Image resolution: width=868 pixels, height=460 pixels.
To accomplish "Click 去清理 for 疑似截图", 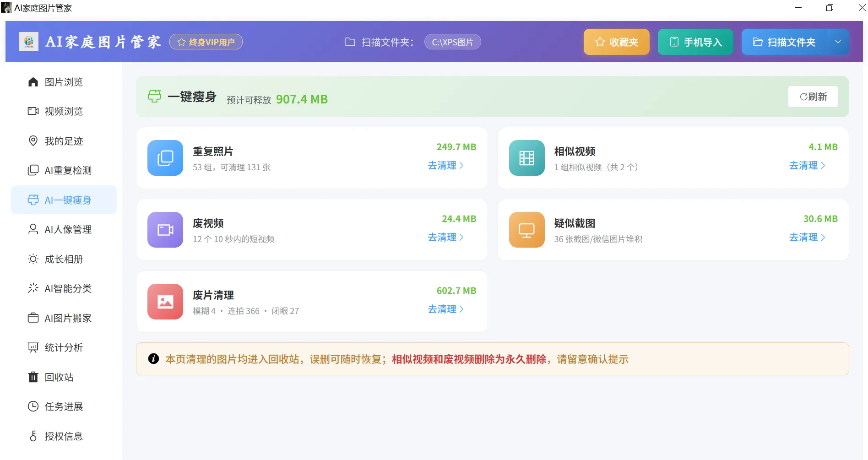I will 807,238.
